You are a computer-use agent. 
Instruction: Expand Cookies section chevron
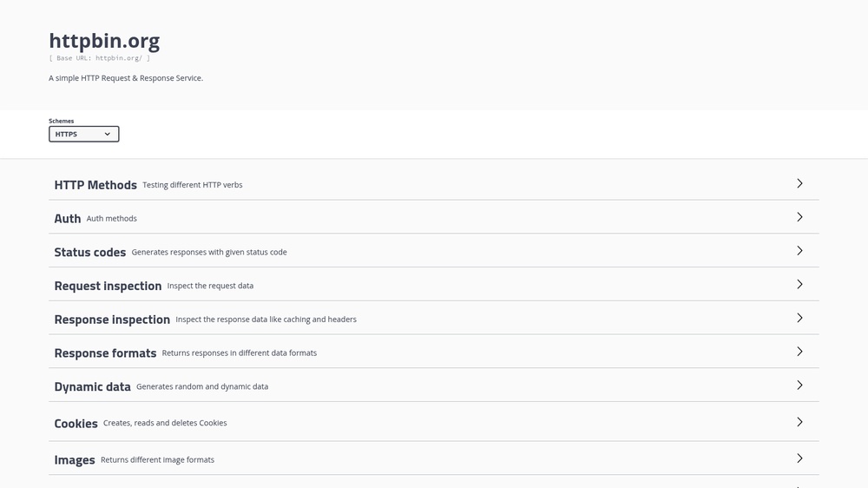tap(799, 422)
